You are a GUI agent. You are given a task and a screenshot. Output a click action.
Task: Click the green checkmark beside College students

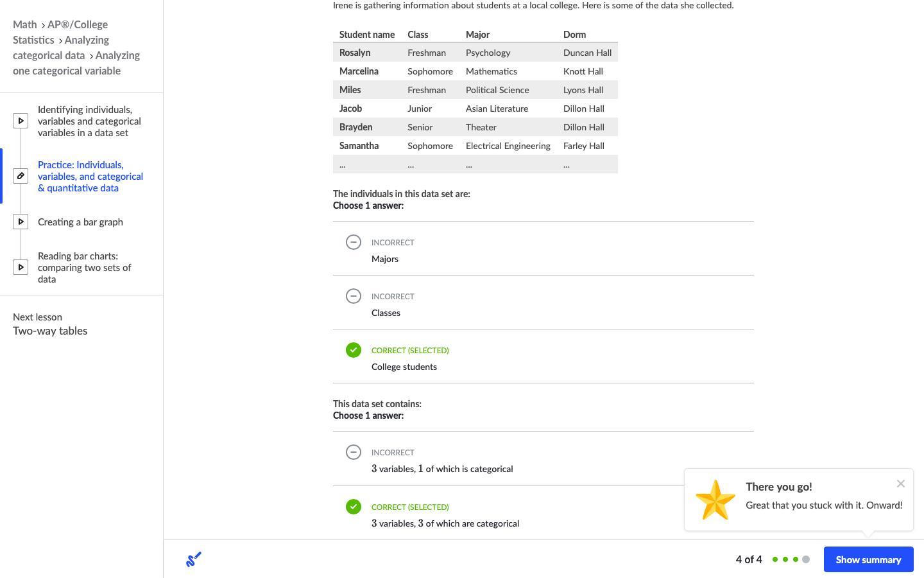(354, 350)
